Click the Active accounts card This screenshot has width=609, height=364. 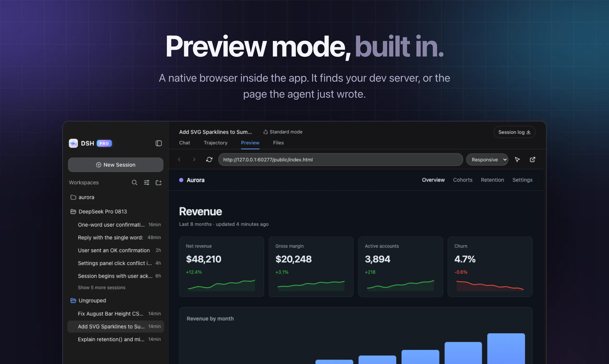tap(400, 267)
